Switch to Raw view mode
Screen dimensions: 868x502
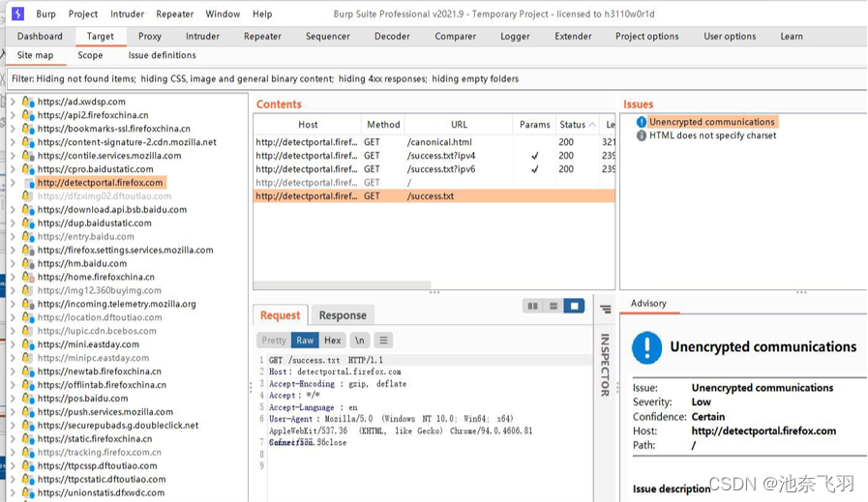305,340
